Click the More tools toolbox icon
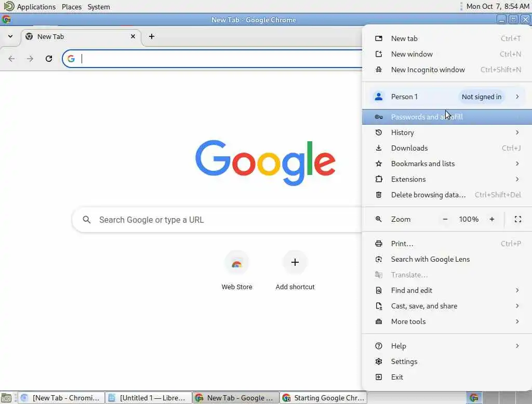This screenshot has height=404, width=532. pos(379,321)
